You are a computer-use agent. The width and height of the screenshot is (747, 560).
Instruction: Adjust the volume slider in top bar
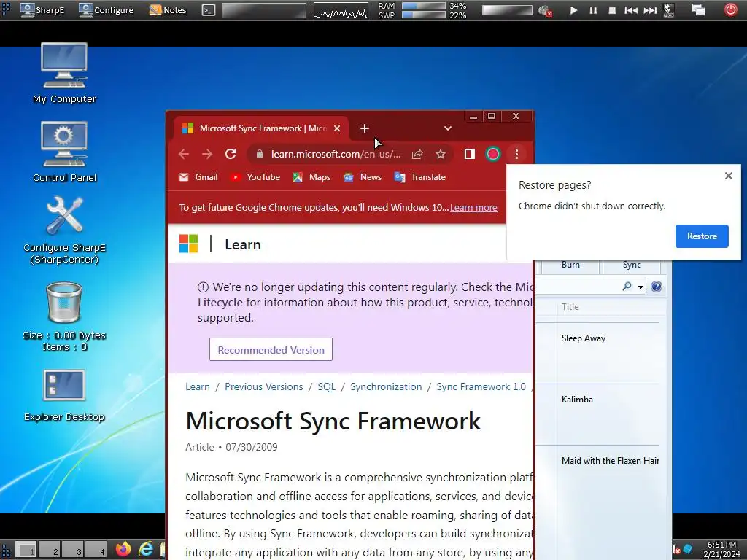click(x=507, y=10)
